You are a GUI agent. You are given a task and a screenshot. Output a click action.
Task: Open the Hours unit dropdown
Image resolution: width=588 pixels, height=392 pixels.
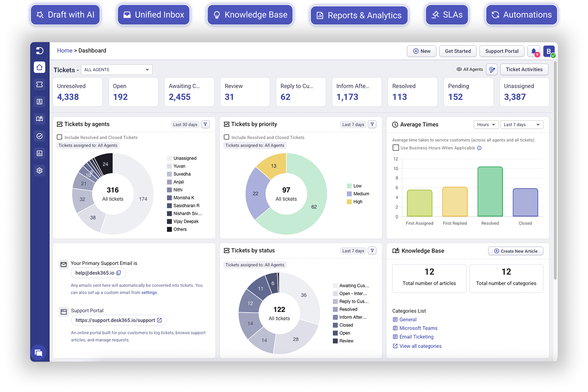[486, 125]
